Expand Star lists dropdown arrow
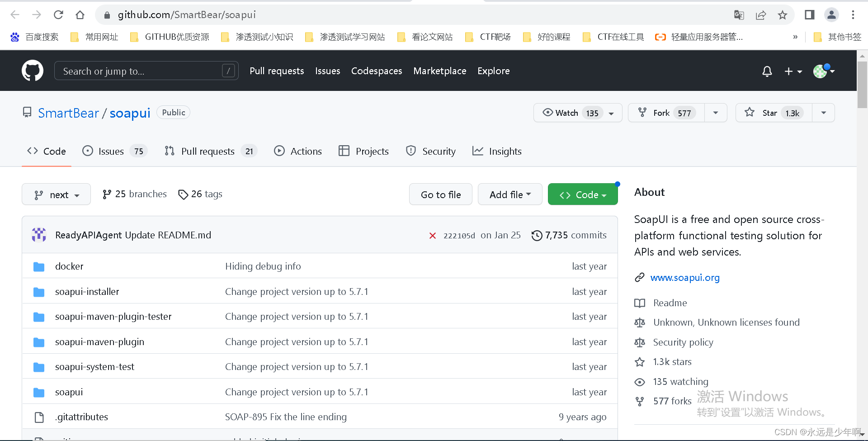This screenshot has height=441, width=868. pyautogui.click(x=824, y=113)
